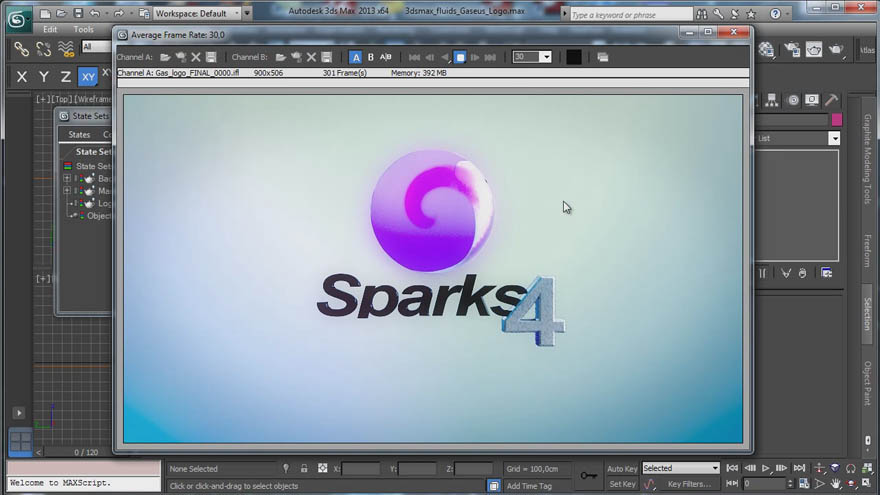This screenshot has width=880, height=495.
Task: Click Configure Modifier Sets icon
Action: [827, 273]
